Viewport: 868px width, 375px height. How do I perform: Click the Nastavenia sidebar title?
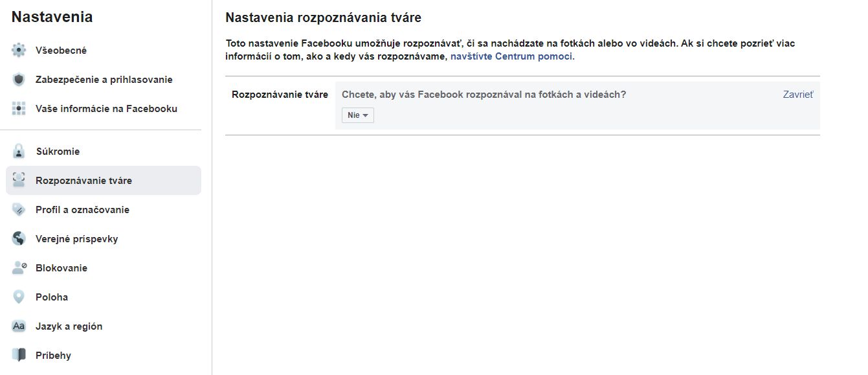click(52, 17)
